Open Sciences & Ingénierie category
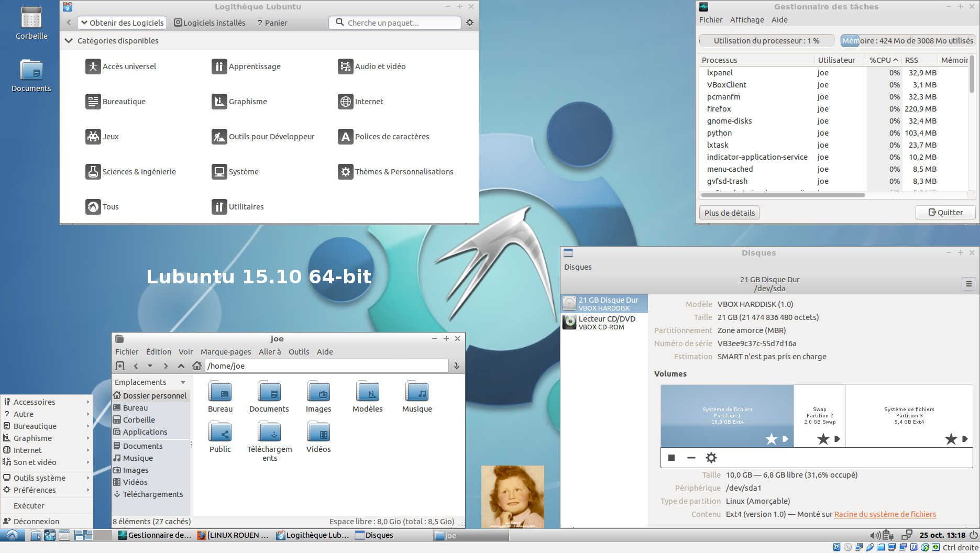 [x=131, y=172]
